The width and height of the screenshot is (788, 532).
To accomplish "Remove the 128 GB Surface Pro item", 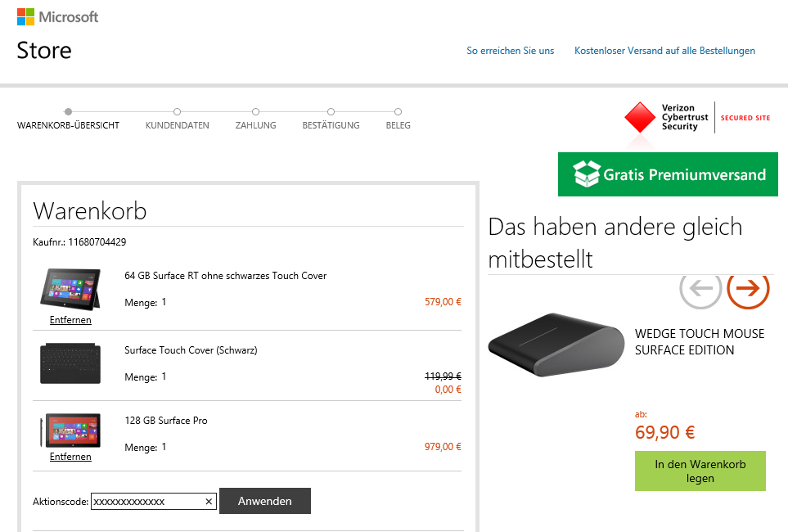I will pyautogui.click(x=70, y=457).
